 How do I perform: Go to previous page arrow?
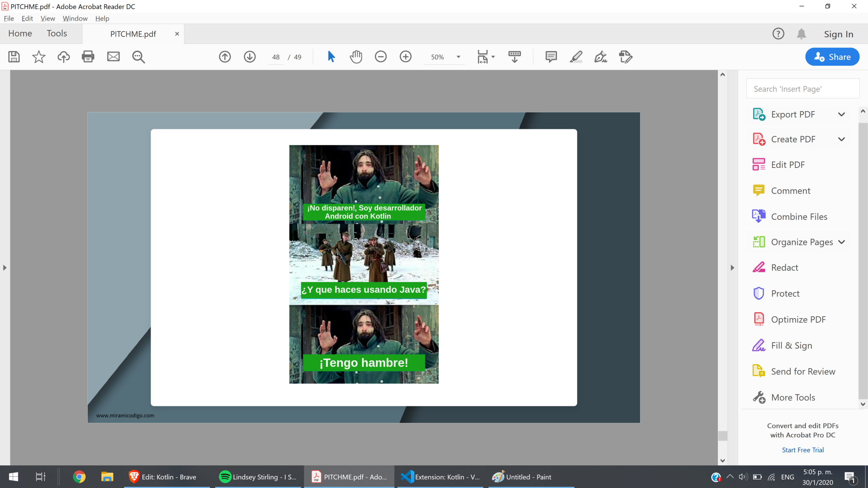point(225,57)
